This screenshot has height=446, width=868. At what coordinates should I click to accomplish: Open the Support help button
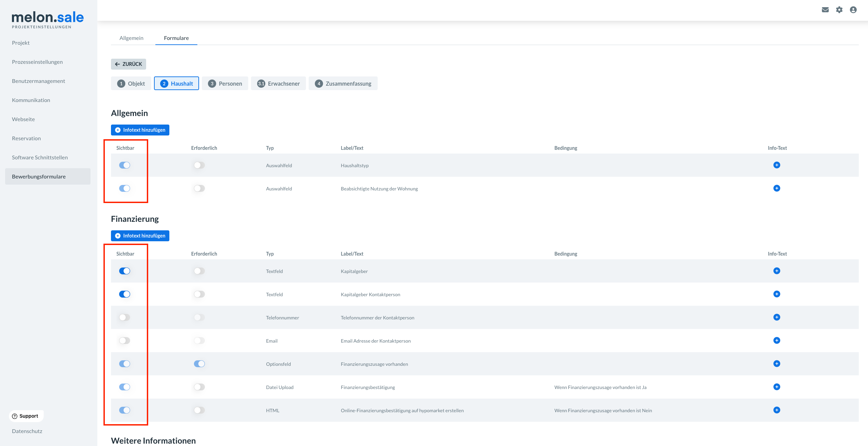tap(25, 416)
